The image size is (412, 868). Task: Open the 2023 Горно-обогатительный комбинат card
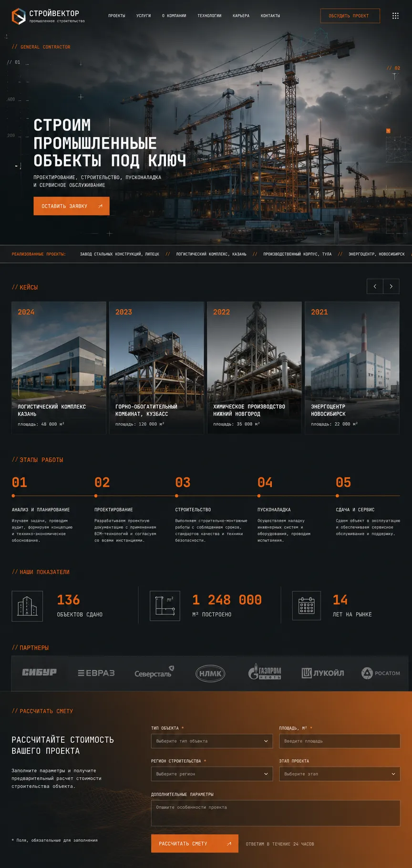point(157,368)
